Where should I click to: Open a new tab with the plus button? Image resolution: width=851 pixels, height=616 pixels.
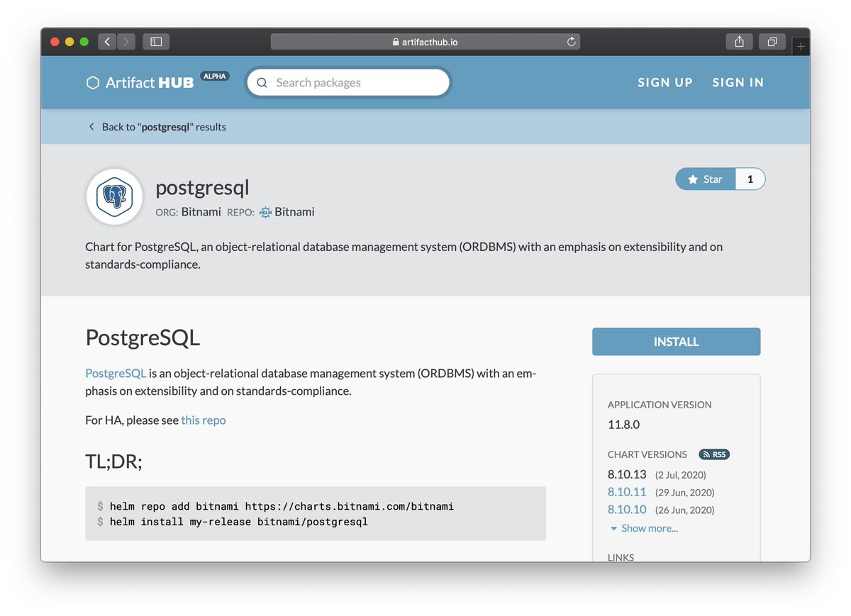pyautogui.click(x=801, y=46)
